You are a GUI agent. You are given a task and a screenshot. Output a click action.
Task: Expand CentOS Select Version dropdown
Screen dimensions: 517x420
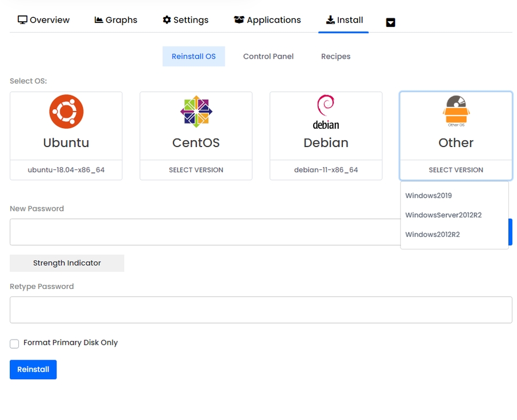coord(196,170)
